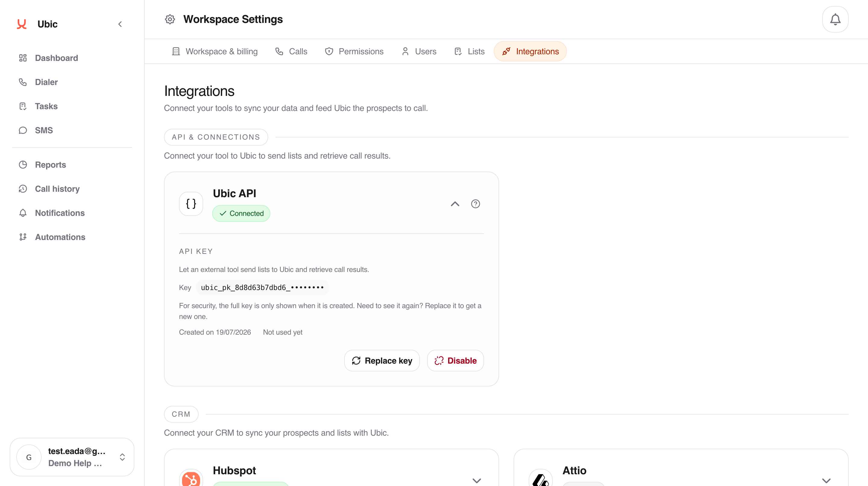Click the SMS speech bubble icon
The width and height of the screenshot is (868, 486).
click(x=23, y=131)
